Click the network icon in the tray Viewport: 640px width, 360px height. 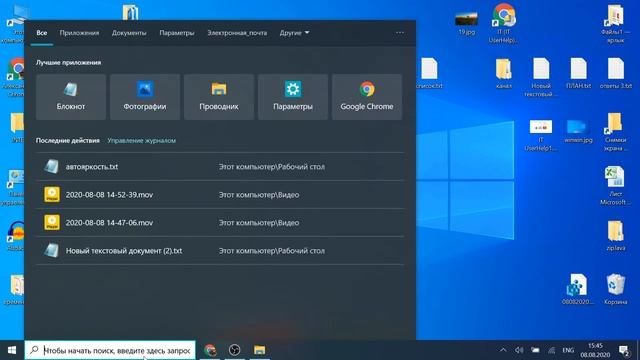[x=551, y=350]
